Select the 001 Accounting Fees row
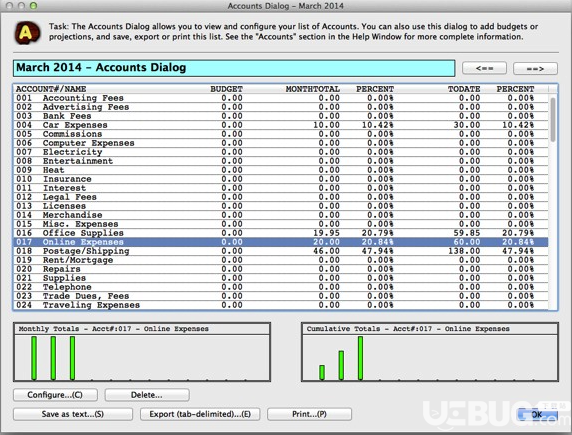 tap(281, 98)
